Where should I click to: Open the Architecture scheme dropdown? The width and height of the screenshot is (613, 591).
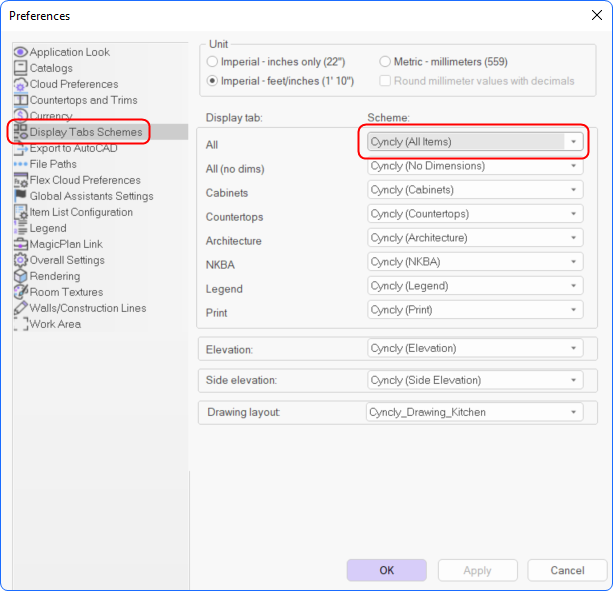tap(475, 238)
